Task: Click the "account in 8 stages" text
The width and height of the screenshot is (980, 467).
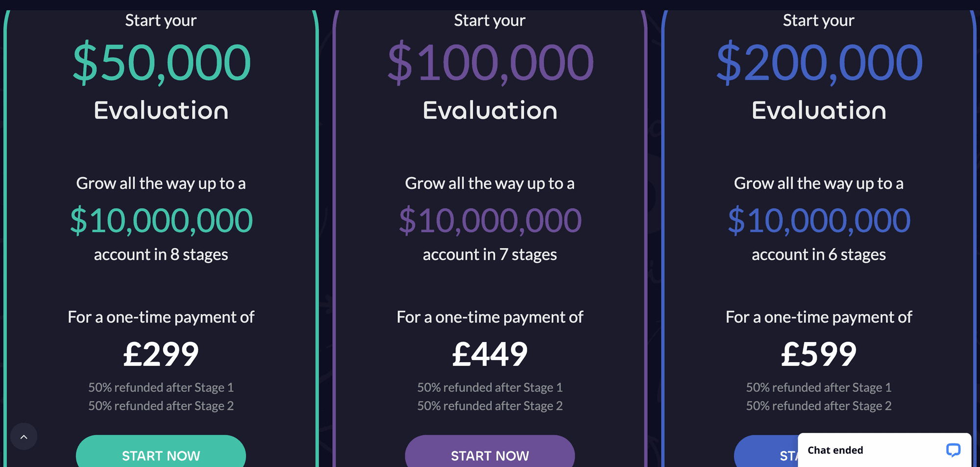Action: coord(161,255)
